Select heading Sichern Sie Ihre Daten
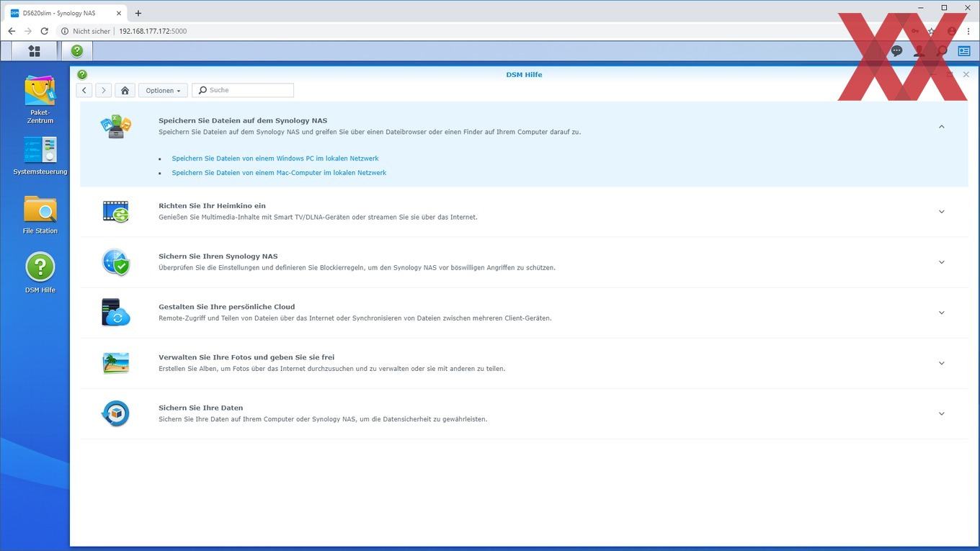This screenshot has height=551, width=980. [x=200, y=407]
